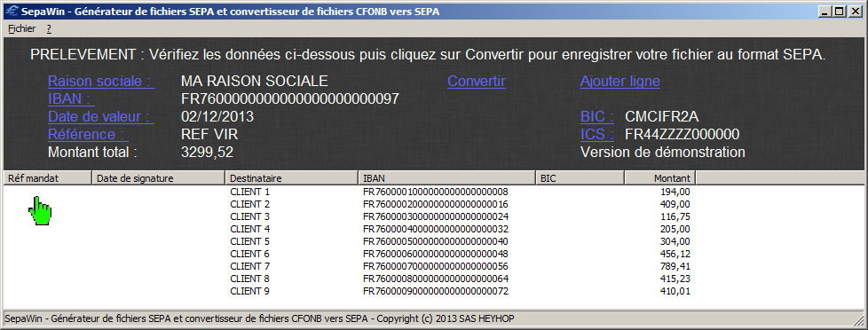Close the SepaWin window
The width and height of the screenshot is (868, 330).
(856, 11)
